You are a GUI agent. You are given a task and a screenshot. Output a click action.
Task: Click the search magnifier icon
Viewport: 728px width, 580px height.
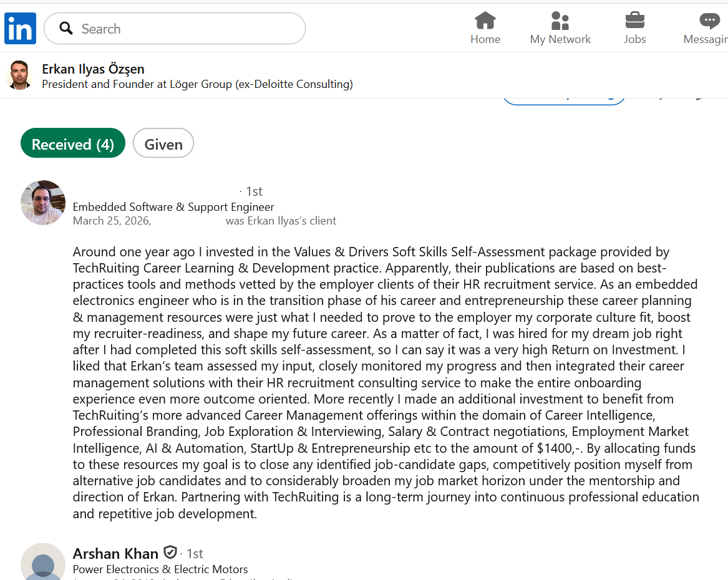(66, 29)
